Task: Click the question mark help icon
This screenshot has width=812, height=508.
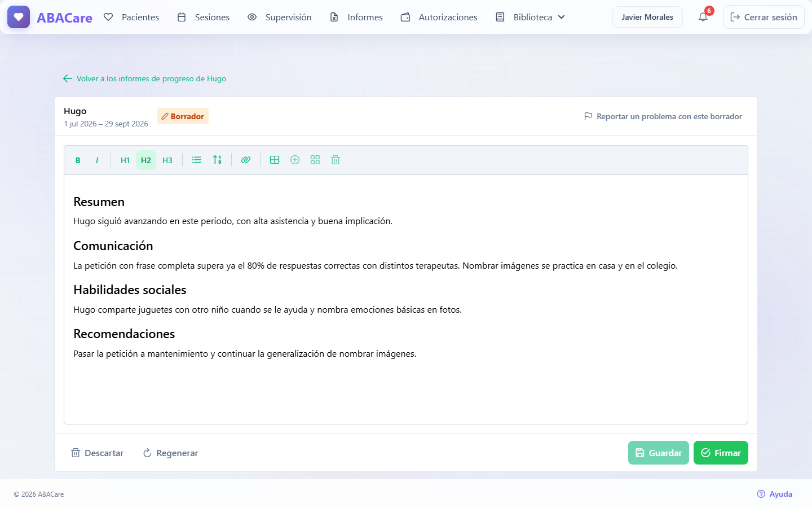Action: pyautogui.click(x=761, y=494)
